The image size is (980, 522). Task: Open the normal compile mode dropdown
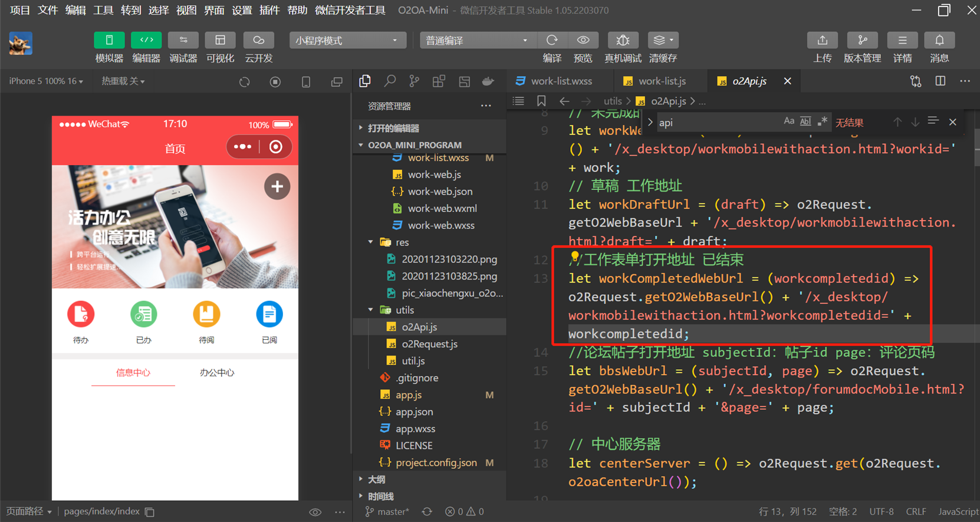pyautogui.click(x=476, y=40)
